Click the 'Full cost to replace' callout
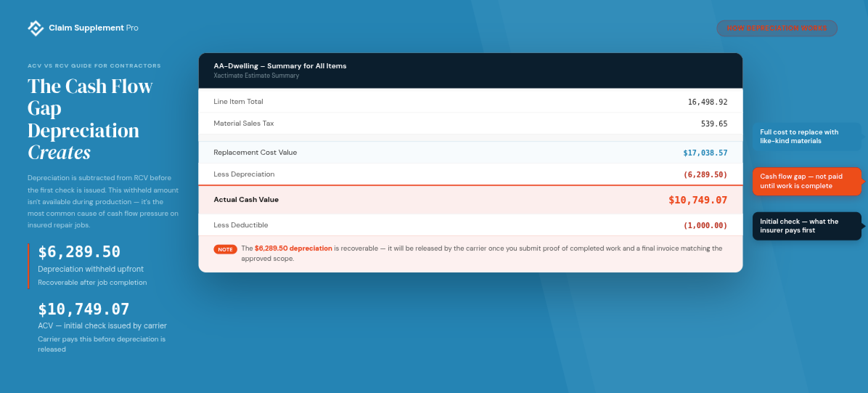The width and height of the screenshot is (868, 393). click(806, 137)
